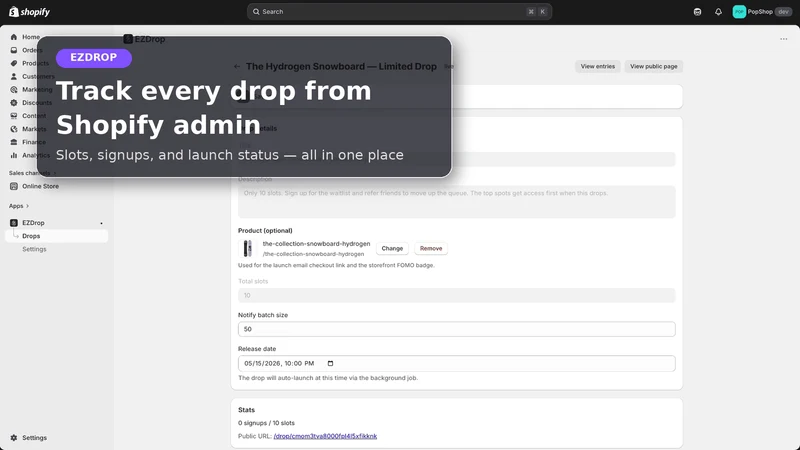This screenshot has height=450, width=800.
Task: Click the Notify batch size field
Action: point(457,329)
